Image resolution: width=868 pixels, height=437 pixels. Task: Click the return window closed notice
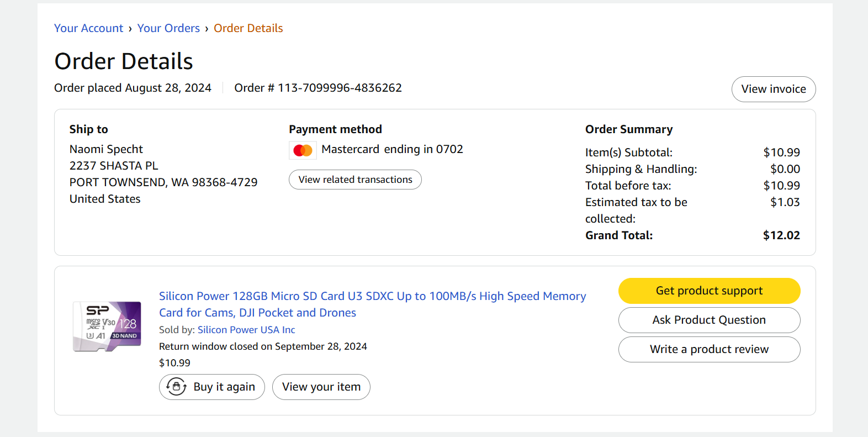263,346
